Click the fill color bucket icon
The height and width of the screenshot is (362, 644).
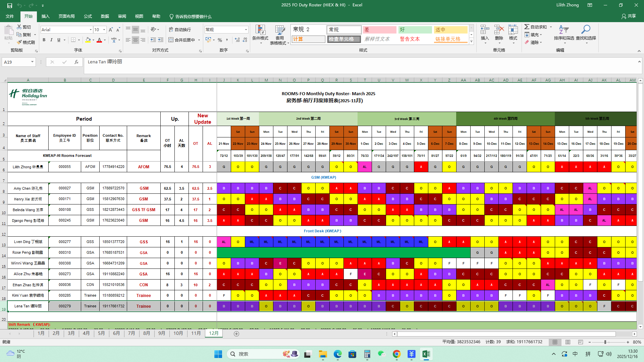[x=88, y=40]
